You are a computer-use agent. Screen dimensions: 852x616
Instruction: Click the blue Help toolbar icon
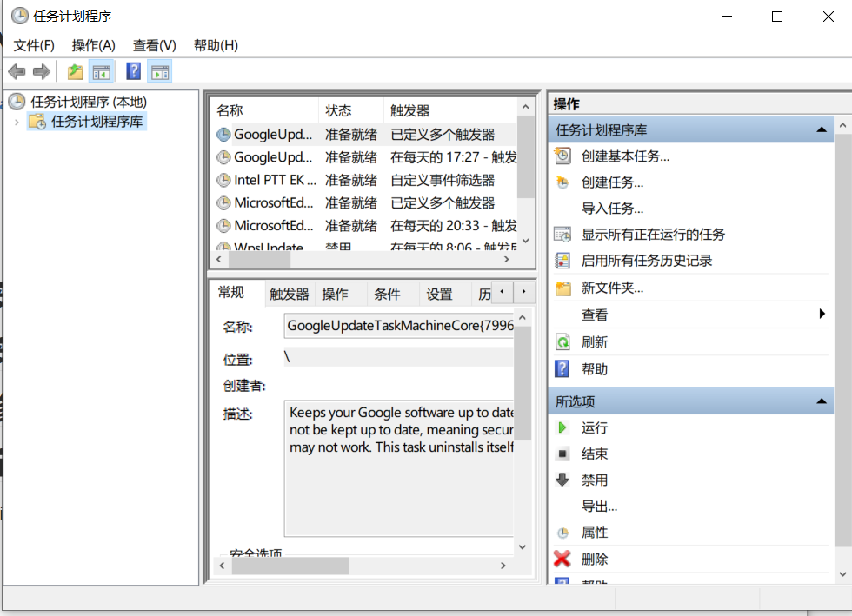click(x=133, y=72)
